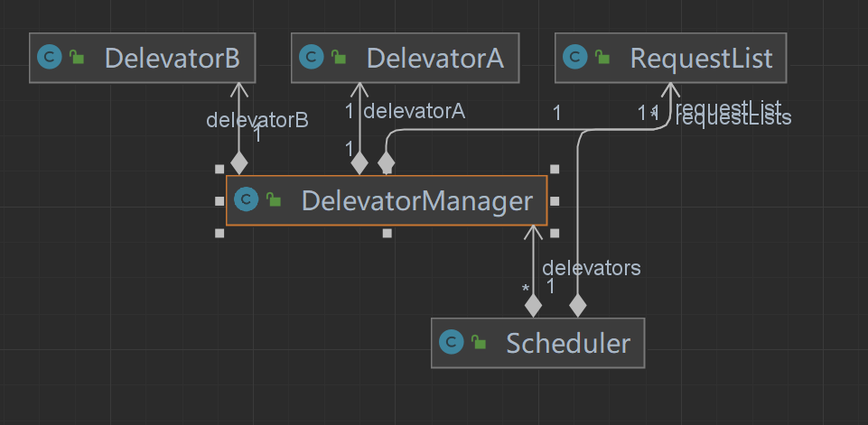Screen dimensions: 868x425
Task: Click the class icon on DelevatorManager
Action: pos(246,200)
